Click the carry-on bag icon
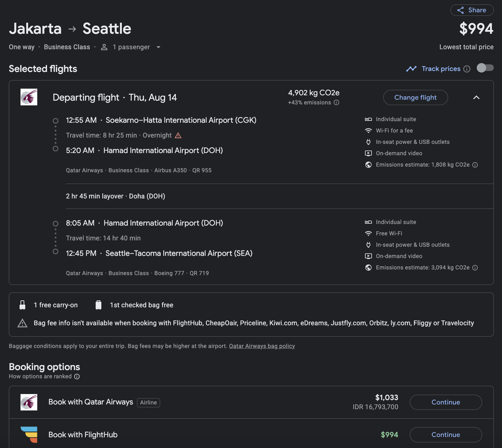Viewport: 502px width, 448px height. 22,305
